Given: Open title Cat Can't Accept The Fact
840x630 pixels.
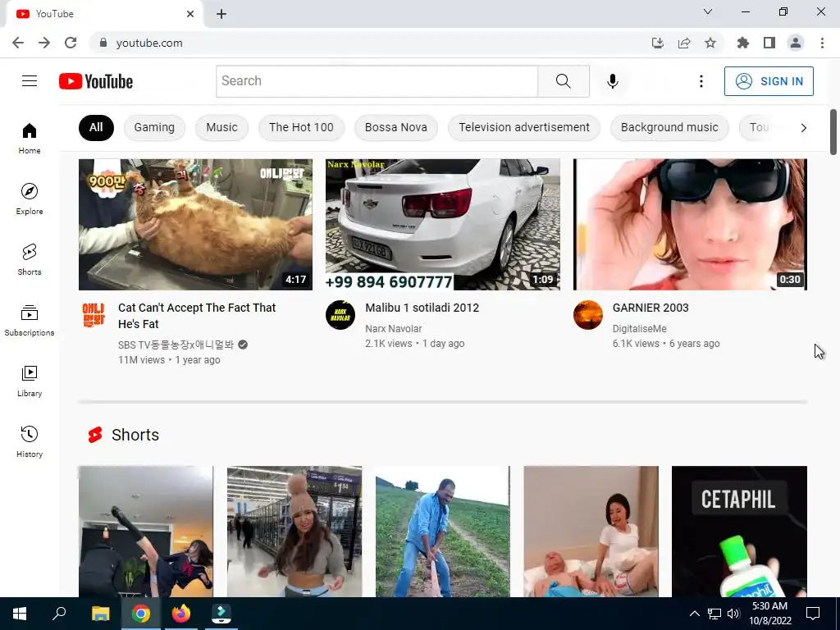Looking at the screenshot, I should pyautogui.click(x=197, y=316).
